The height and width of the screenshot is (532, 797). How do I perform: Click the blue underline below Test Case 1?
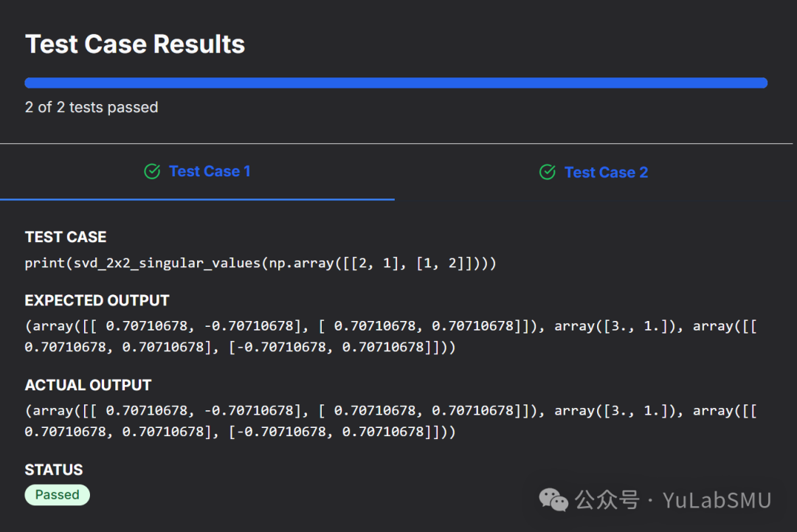point(197,199)
